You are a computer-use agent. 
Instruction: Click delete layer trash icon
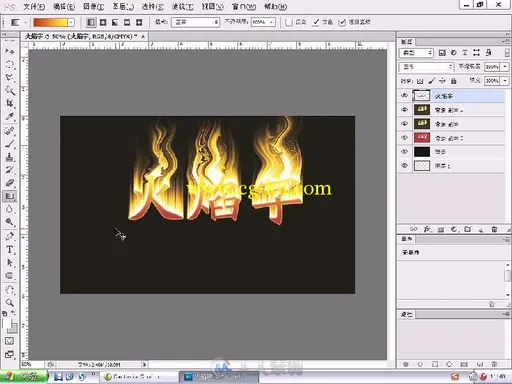click(x=494, y=229)
